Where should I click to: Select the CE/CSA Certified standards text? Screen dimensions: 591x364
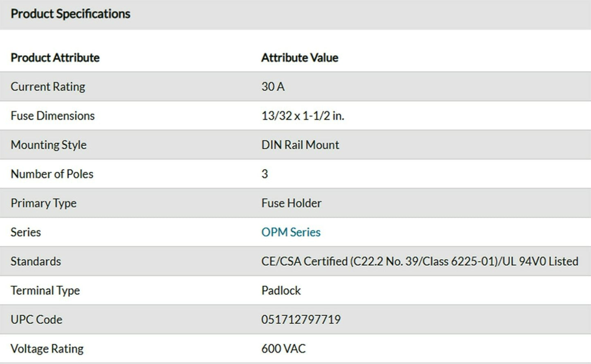tap(419, 261)
